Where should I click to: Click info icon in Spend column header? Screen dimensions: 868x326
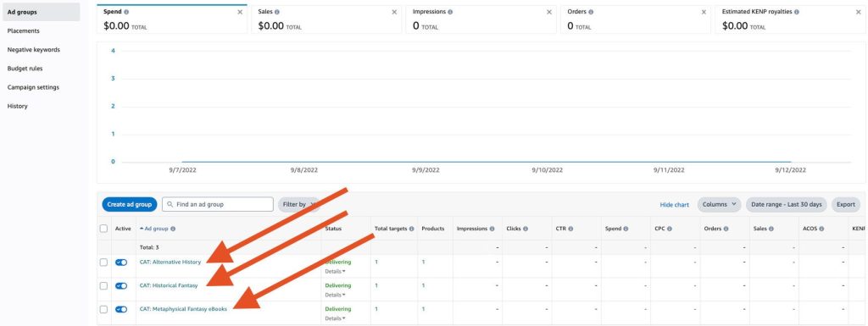point(626,229)
